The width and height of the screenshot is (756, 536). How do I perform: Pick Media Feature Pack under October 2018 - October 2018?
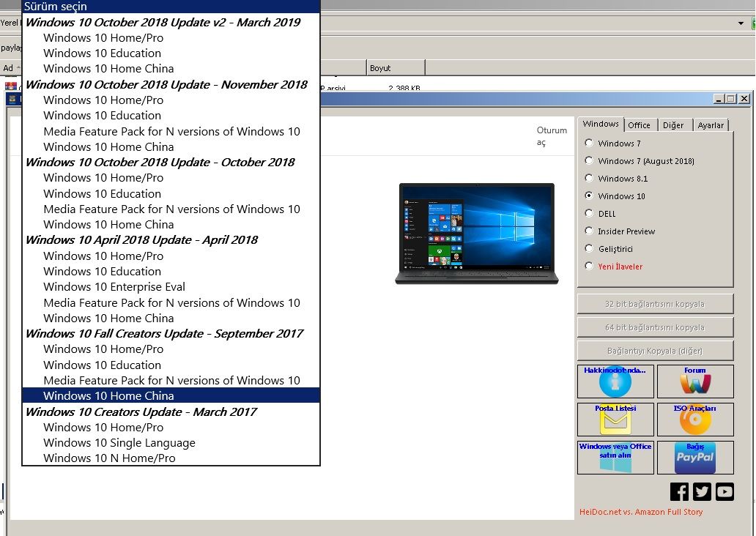(171, 209)
